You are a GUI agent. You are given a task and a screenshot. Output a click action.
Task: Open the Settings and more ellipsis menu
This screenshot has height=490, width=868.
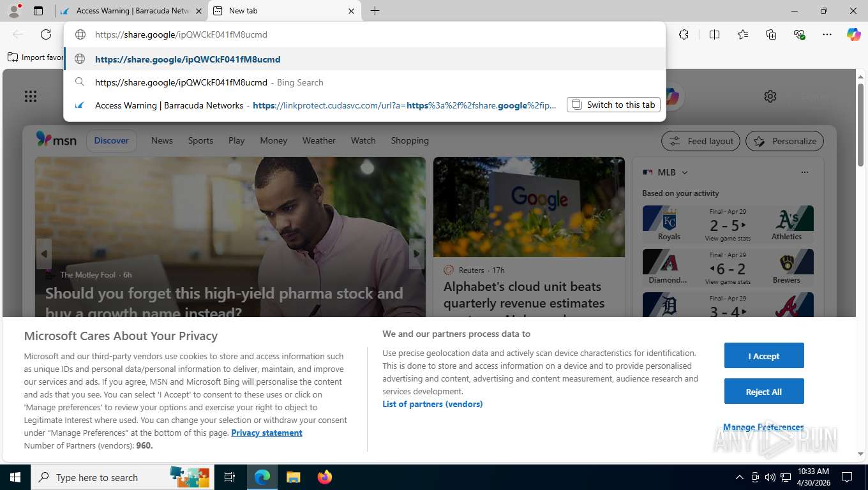[827, 34]
